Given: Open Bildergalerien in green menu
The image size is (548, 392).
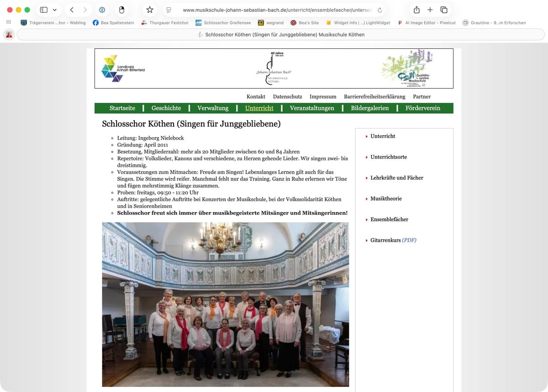Looking at the screenshot, I should click(370, 108).
